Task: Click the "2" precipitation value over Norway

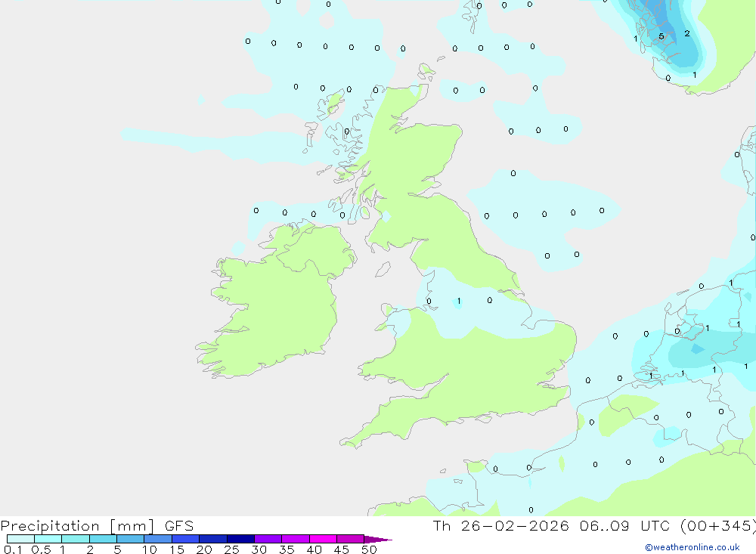Action: click(687, 33)
